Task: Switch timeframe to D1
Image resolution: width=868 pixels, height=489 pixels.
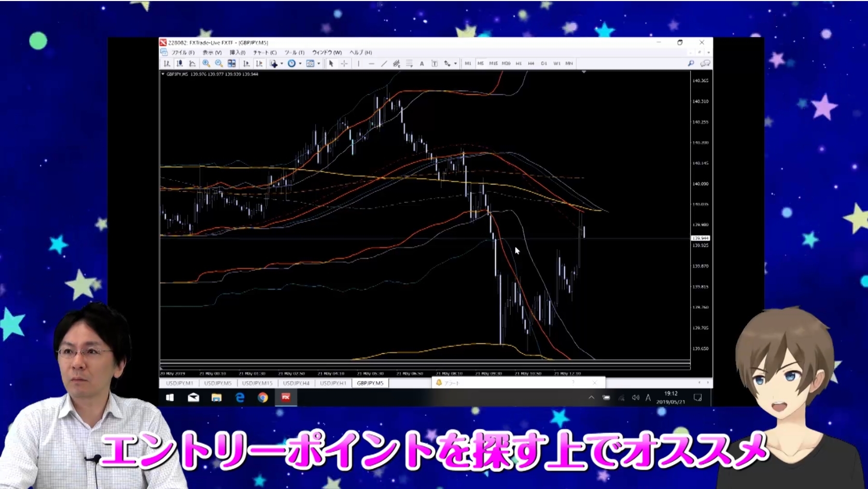Action: tap(544, 63)
